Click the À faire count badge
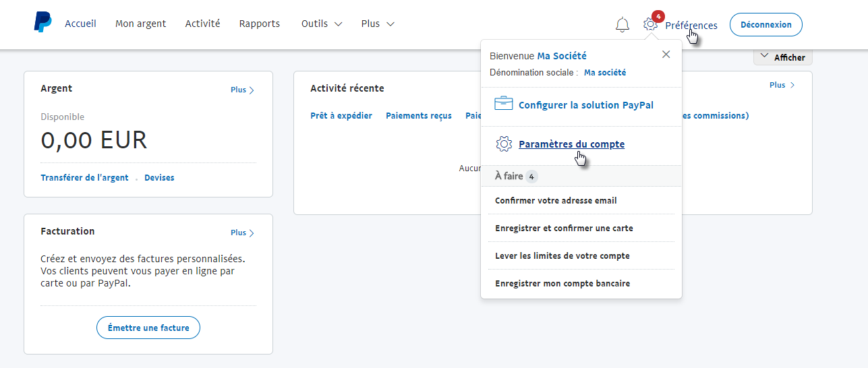This screenshot has height=368, width=868. point(531,177)
